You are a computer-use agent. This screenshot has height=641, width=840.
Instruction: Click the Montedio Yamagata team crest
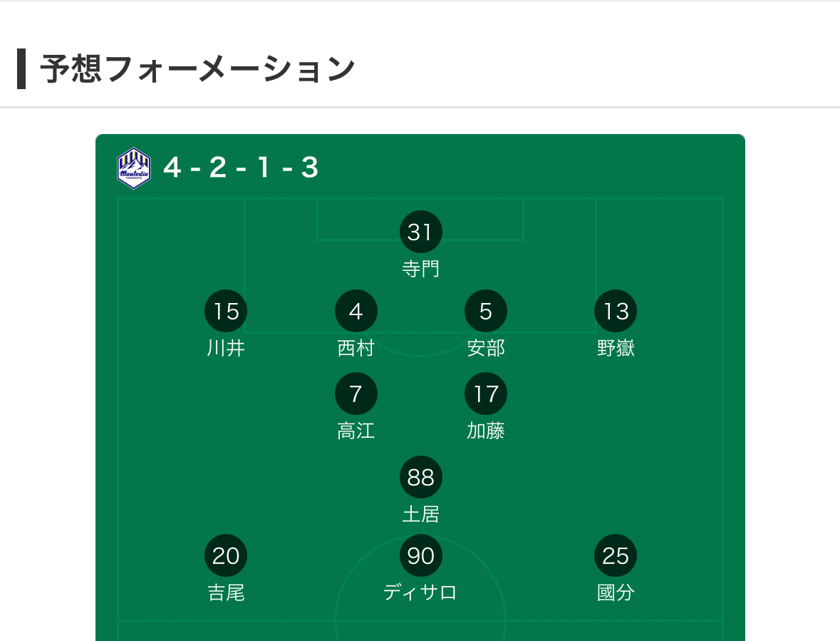[134, 168]
